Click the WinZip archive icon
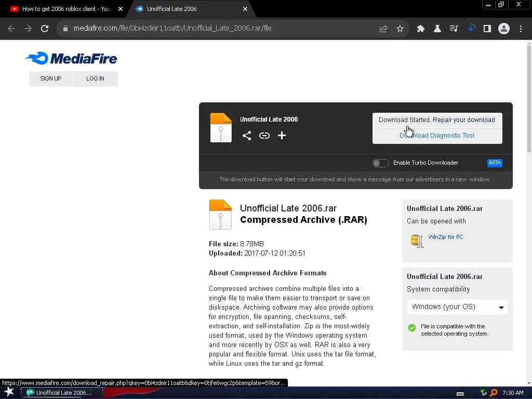The height and width of the screenshot is (399, 532). click(417, 241)
